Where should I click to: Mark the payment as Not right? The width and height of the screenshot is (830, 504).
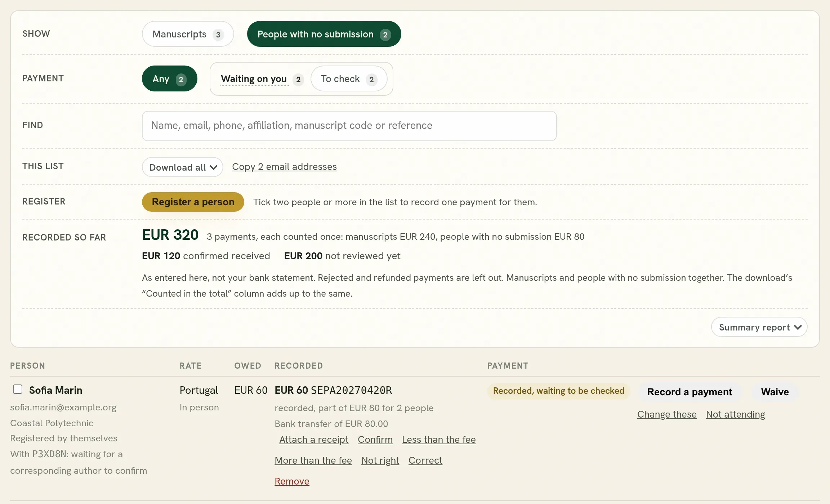(380, 460)
